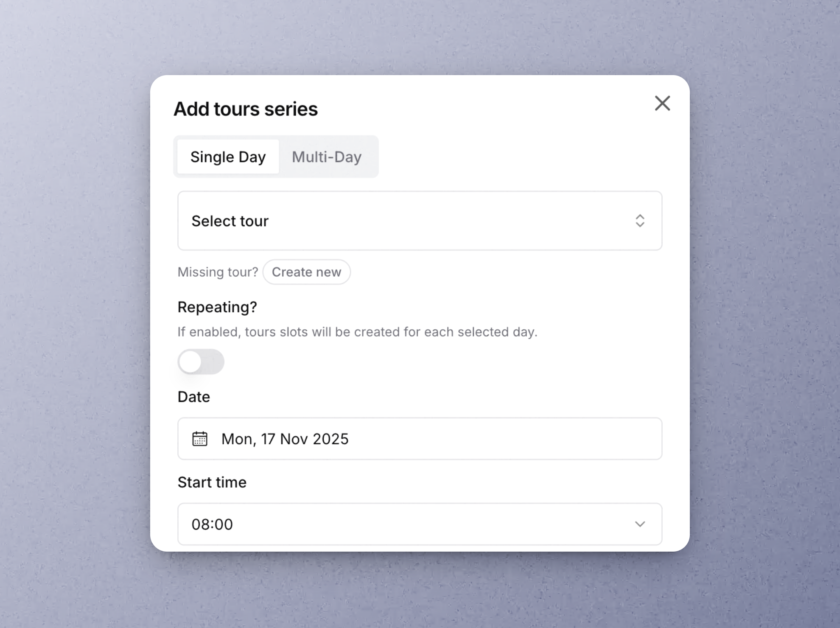Click Create new to add a missing tour

pos(307,272)
